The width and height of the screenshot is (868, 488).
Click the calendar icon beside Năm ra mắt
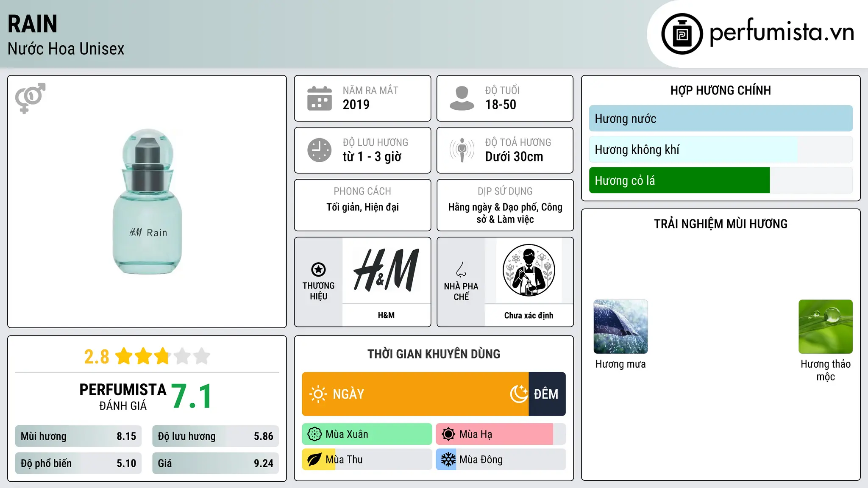320,98
